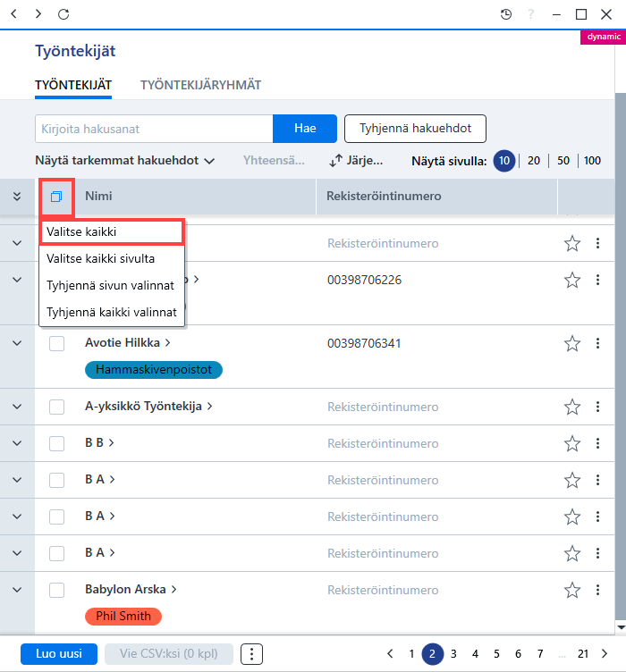Click the multi-select icon beside Nimi

click(56, 197)
